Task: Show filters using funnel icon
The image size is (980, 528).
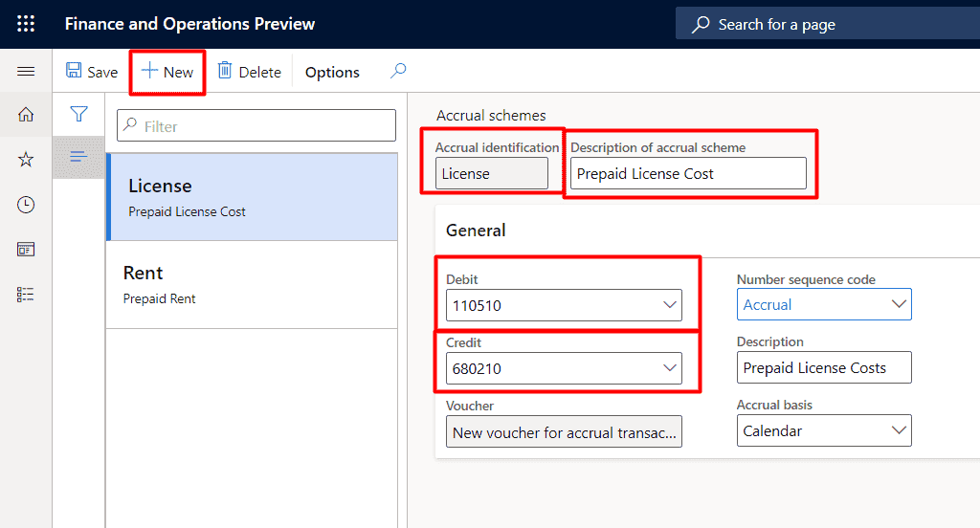Action: coord(79,115)
